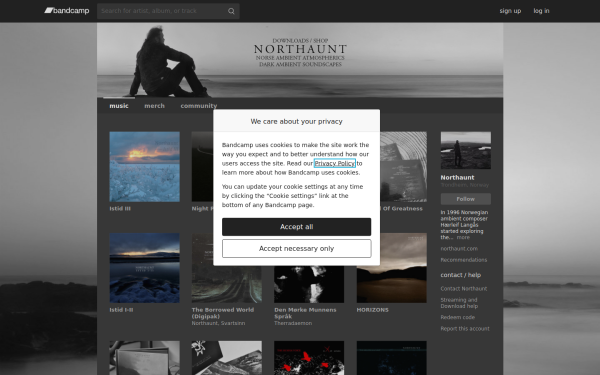Open the Privacy Policy link

tap(335, 163)
